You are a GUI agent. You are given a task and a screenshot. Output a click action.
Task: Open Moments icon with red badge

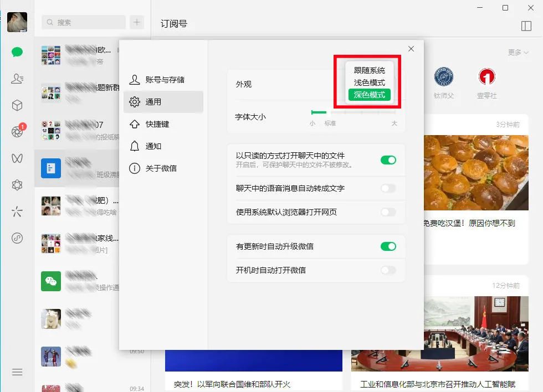(18, 131)
